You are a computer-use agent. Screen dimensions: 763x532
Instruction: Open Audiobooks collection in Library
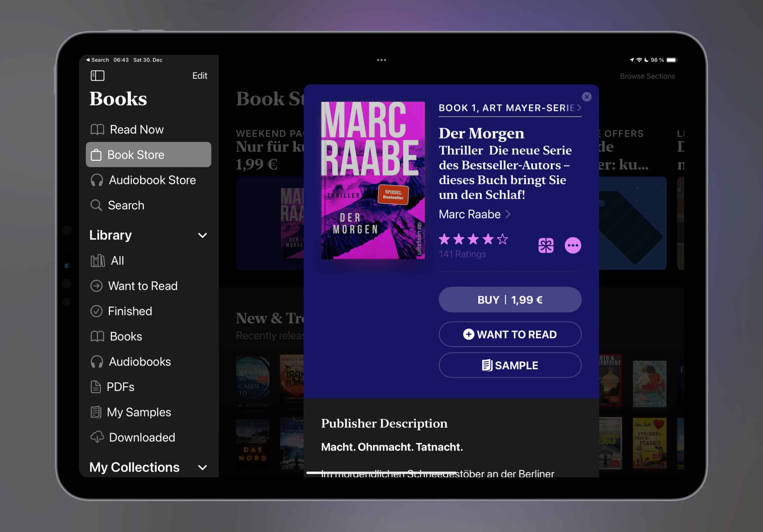148,362
